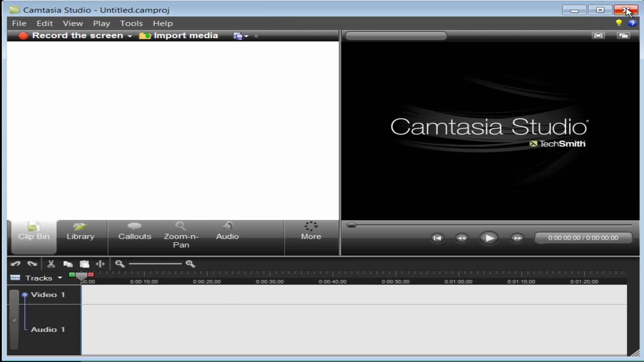This screenshot has width=644, height=362.
Task: Click the fast forward button
Action: (517, 238)
